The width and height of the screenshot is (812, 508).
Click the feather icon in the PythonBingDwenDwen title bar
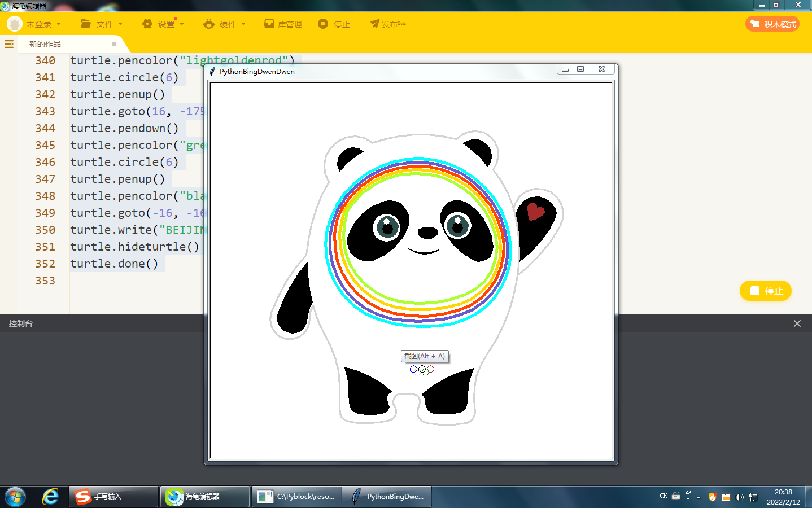[x=212, y=72]
